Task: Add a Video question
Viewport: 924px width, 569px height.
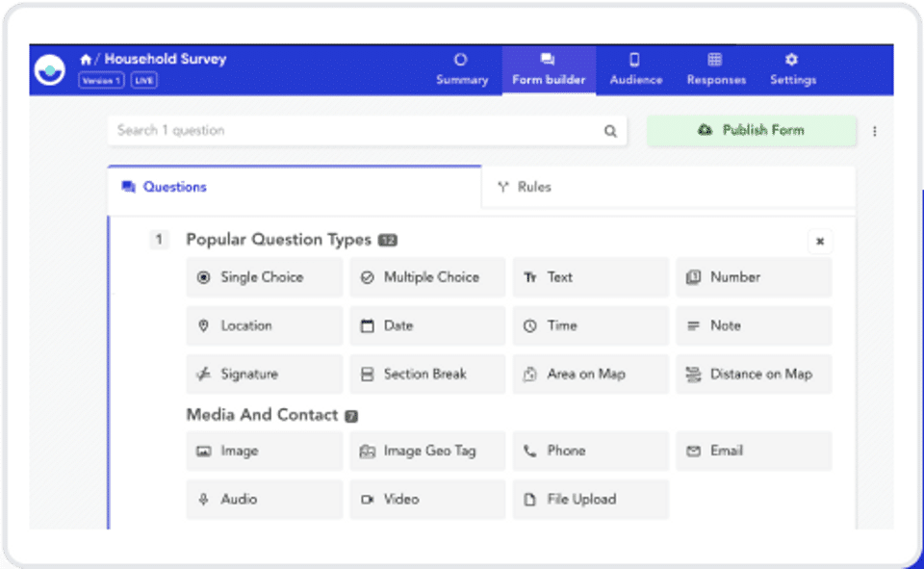Action: 427,500
